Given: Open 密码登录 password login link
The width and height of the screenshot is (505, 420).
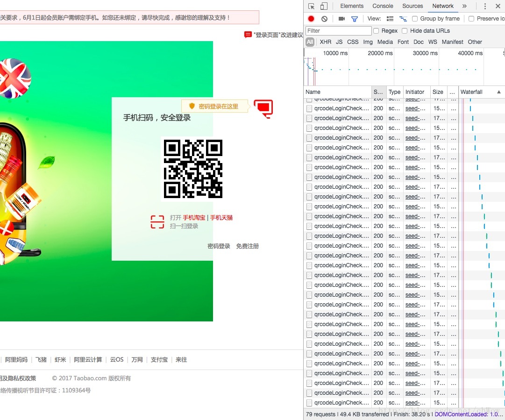Looking at the screenshot, I should click(x=219, y=246).
